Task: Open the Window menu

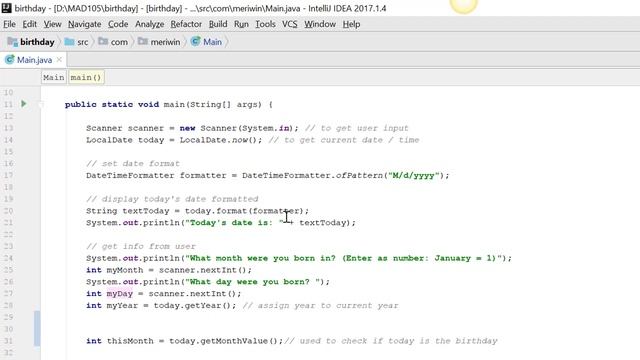Action: (320, 24)
